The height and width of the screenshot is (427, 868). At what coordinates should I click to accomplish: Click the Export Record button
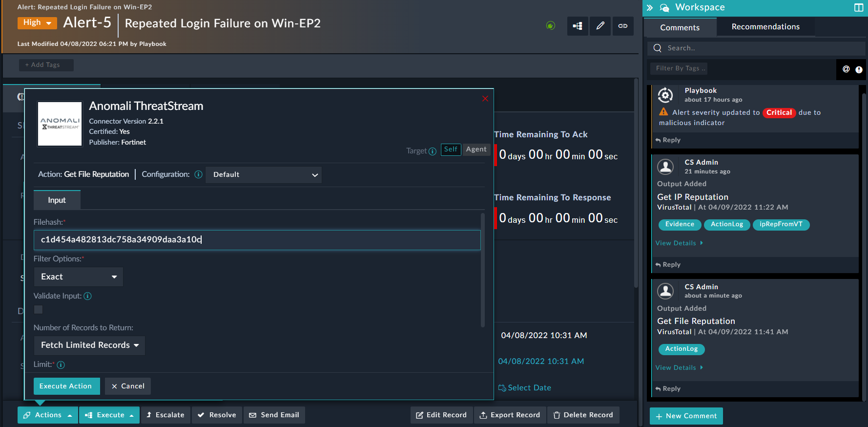coord(510,415)
